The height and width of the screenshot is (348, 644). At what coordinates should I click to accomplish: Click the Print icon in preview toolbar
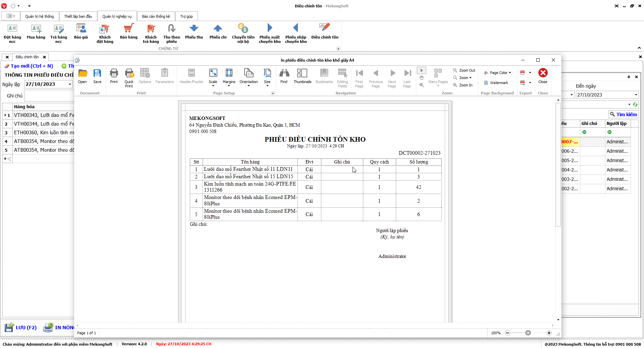pos(114,76)
